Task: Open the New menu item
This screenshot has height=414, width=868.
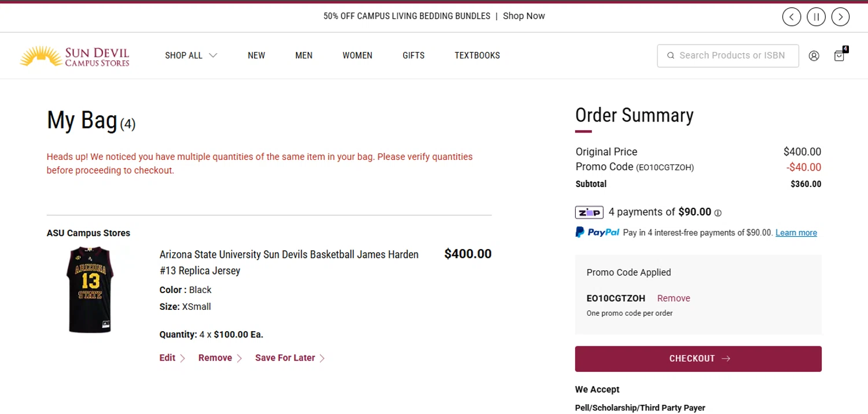Action: [x=256, y=56]
